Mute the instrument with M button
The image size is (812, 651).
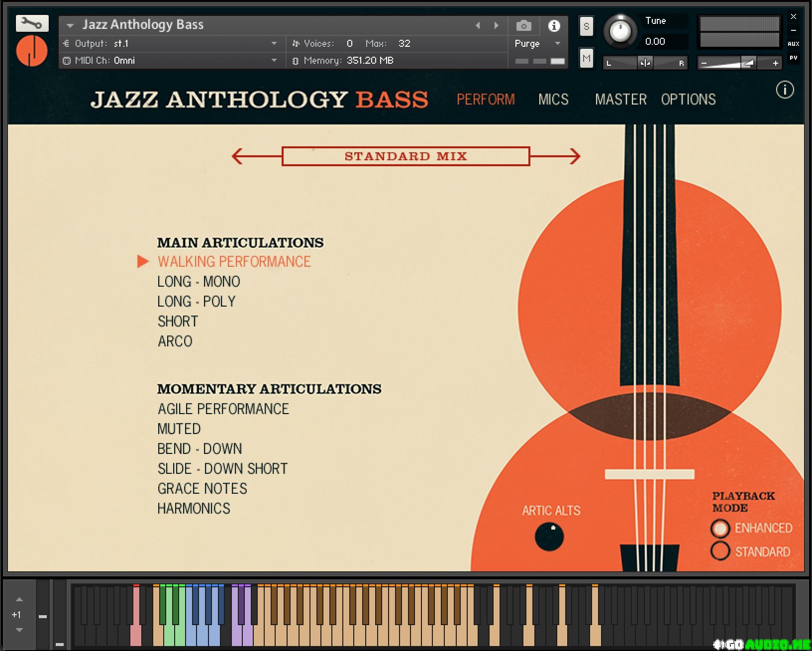tap(586, 59)
